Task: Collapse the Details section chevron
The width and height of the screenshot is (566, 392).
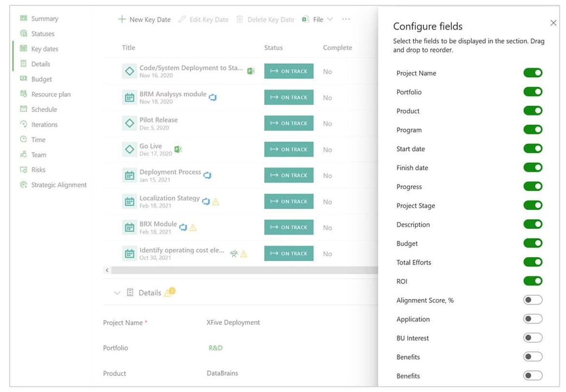Action: point(117,293)
